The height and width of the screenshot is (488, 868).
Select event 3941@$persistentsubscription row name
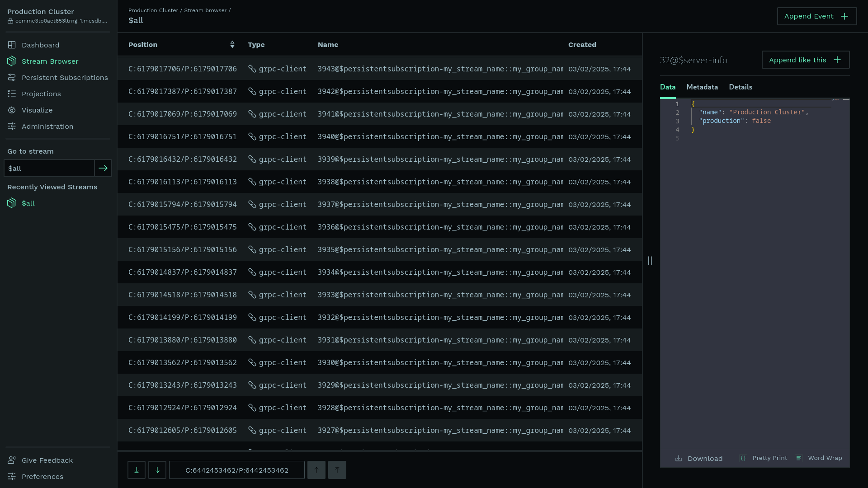[x=440, y=114]
